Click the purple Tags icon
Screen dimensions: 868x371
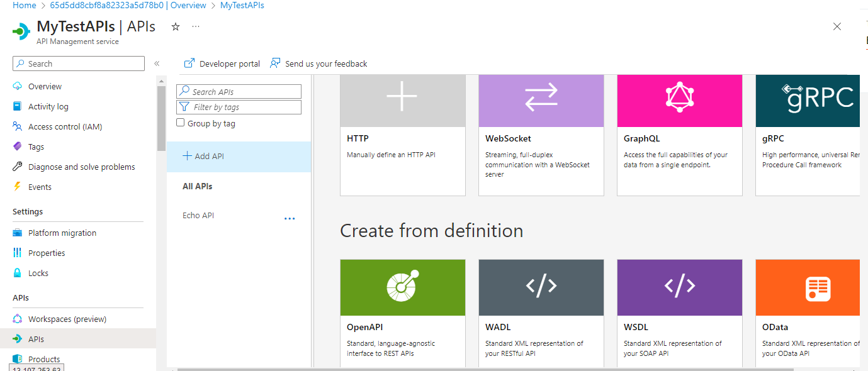click(x=18, y=147)
